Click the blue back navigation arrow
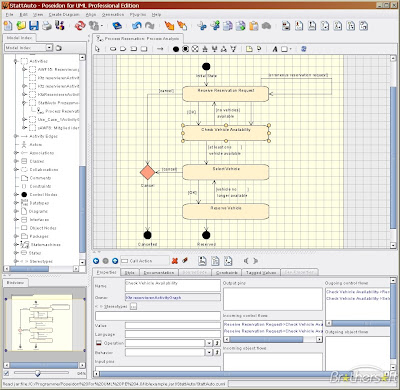 click(96, 261)
